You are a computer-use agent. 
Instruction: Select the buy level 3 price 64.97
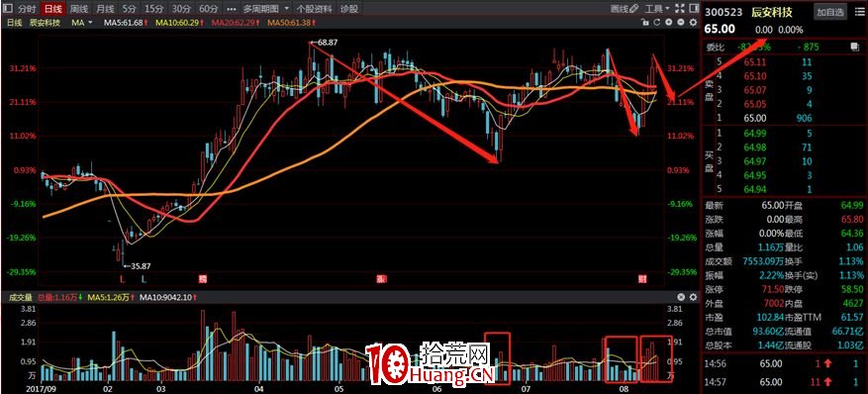tap(755, 161)
